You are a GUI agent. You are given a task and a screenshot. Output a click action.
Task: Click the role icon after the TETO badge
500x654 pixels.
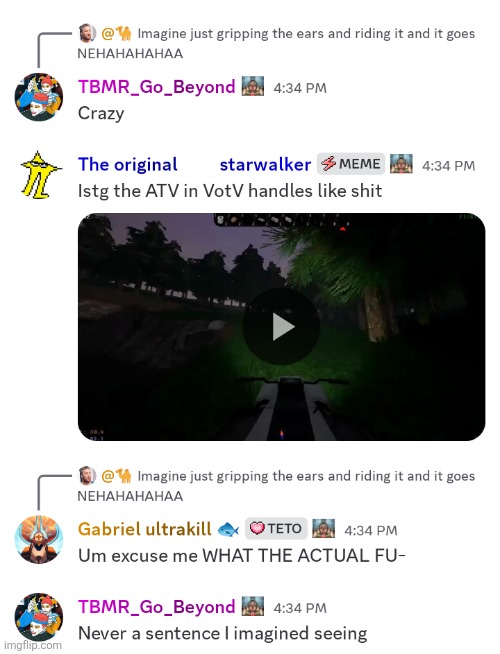(x=324, y=529)
